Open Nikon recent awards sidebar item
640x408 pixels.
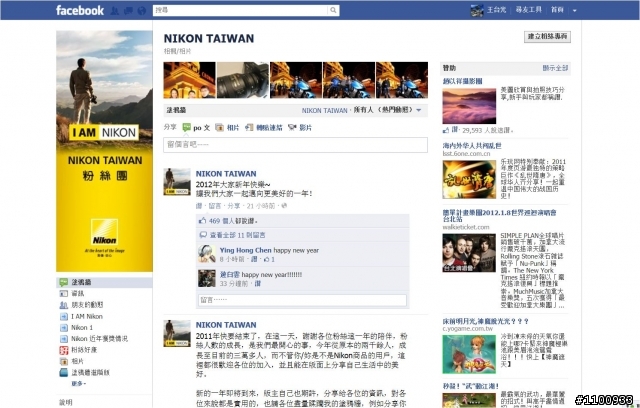(99, 339)
